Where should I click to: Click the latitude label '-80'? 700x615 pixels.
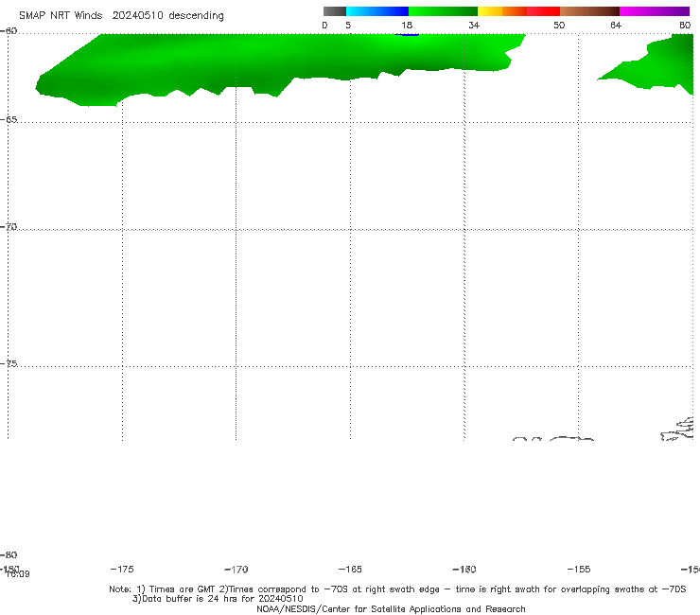coord(9,554)
